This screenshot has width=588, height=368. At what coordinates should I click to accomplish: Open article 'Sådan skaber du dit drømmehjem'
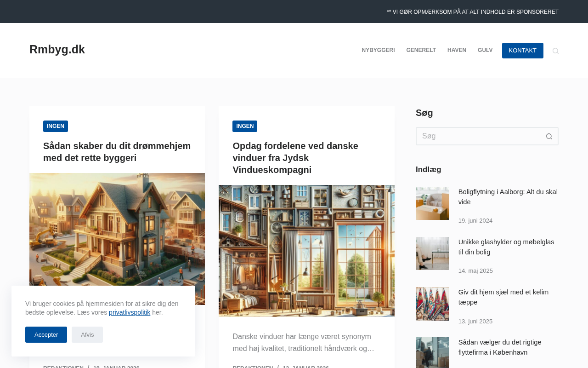point(117,152)
